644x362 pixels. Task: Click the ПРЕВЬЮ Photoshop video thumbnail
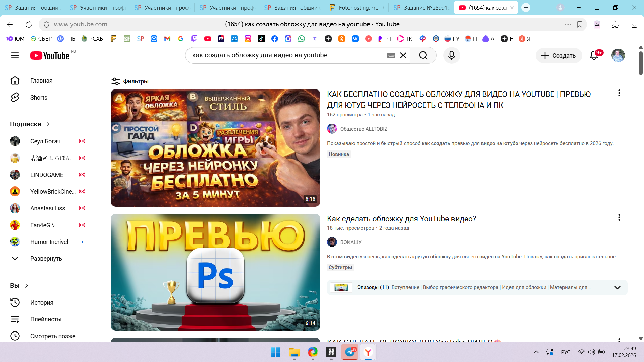coord(215,272)
